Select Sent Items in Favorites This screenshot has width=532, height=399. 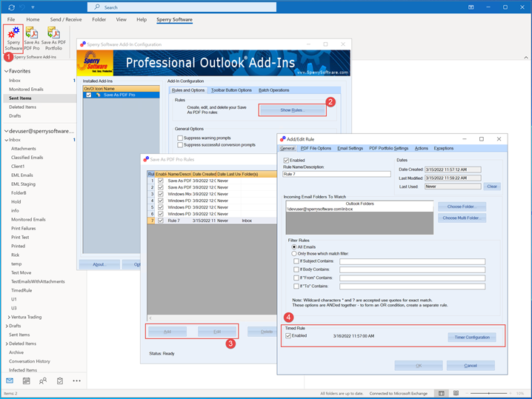40,98
